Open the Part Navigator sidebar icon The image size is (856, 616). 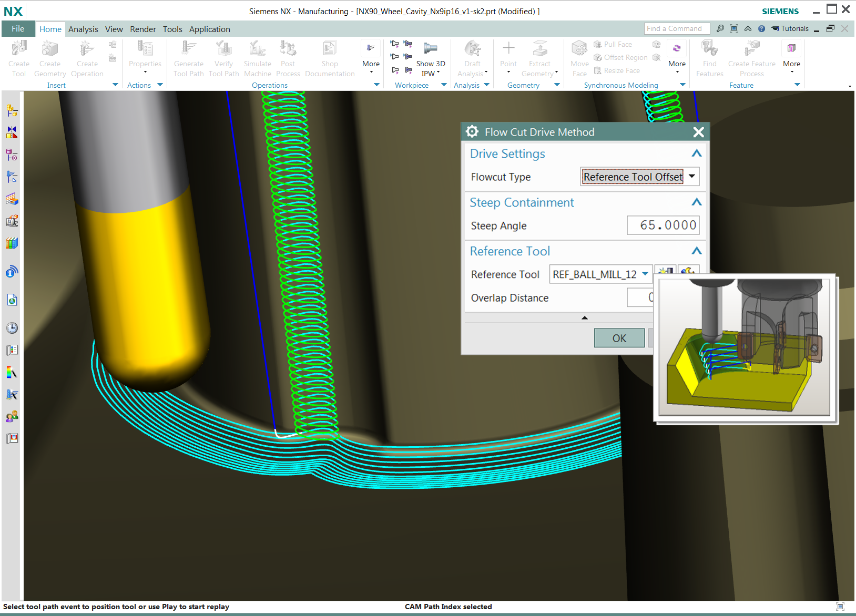(12, 155)
